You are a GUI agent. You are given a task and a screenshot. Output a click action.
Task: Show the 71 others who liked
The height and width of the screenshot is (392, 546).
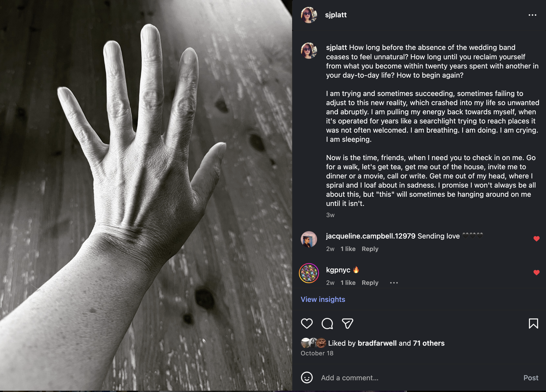429,343
